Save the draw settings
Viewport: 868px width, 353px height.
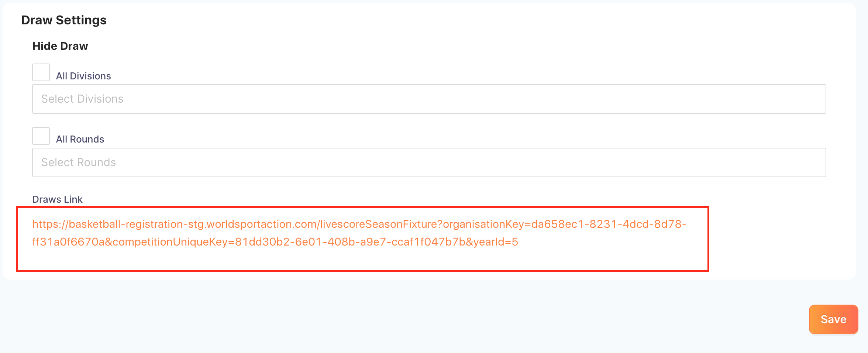833,319
